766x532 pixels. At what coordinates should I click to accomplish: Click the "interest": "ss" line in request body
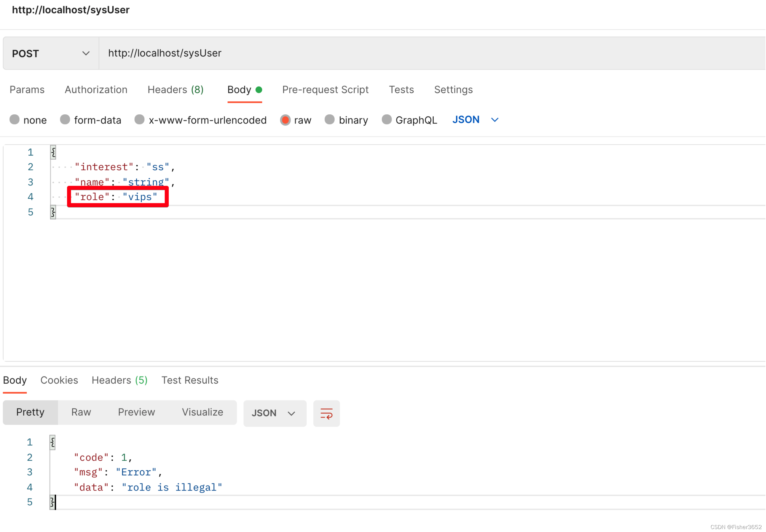point(125,167)
